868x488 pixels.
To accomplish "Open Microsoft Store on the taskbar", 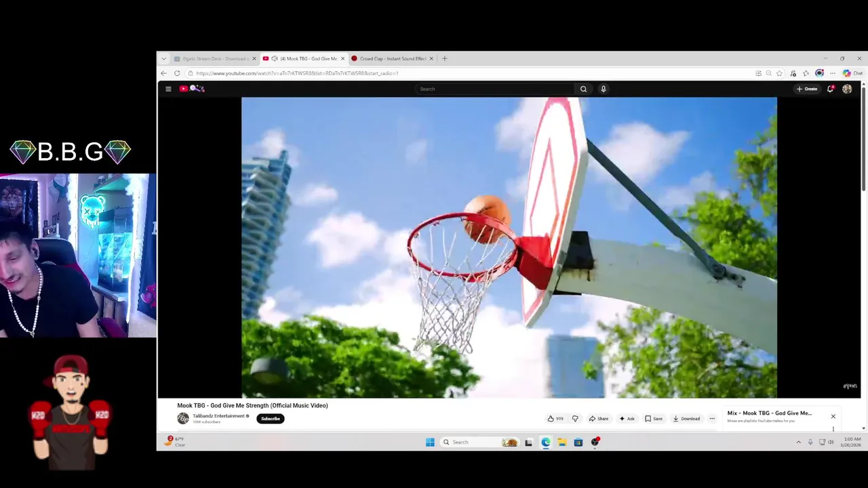I will [x=578, y=442].
